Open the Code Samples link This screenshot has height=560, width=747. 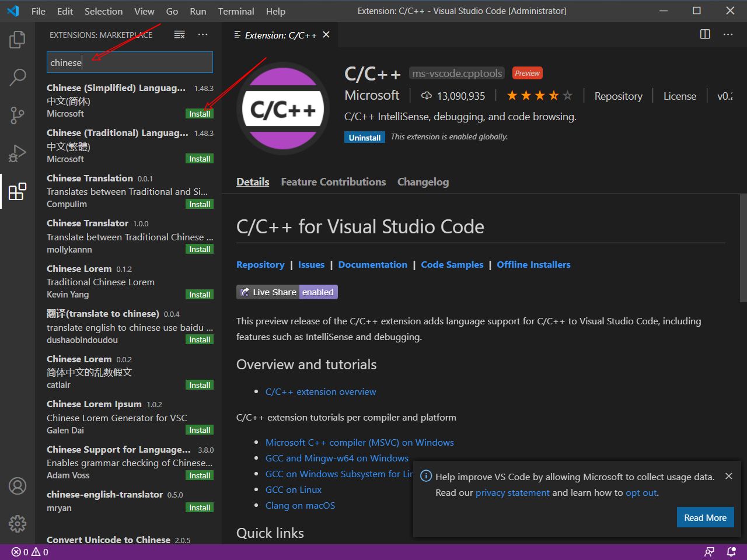tap(452, 265)
